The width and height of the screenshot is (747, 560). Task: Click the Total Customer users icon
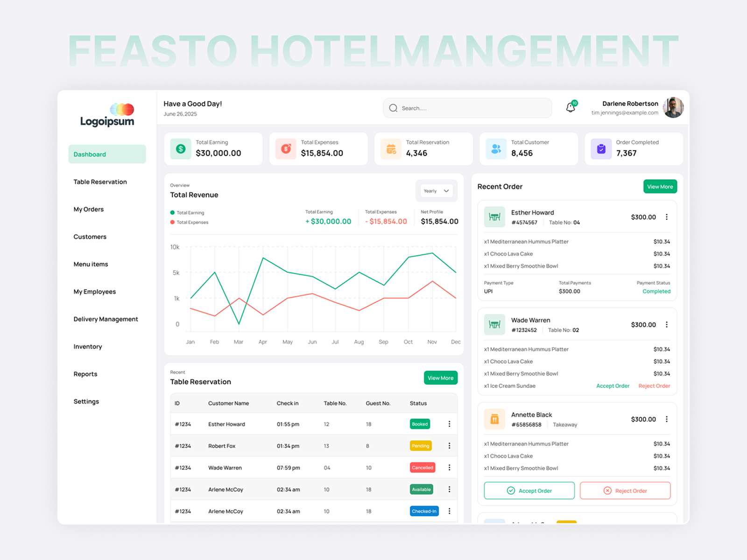pyautogui.click(x=495, y=148)
